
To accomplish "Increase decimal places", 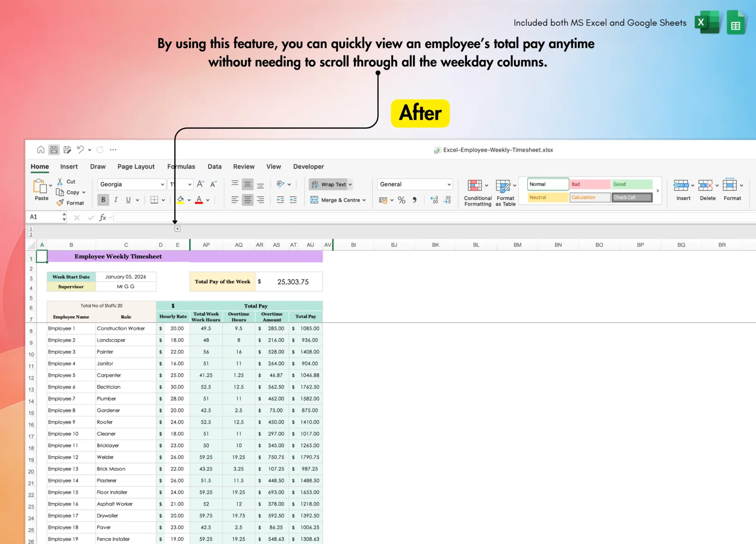I will [x=434, y=200].
